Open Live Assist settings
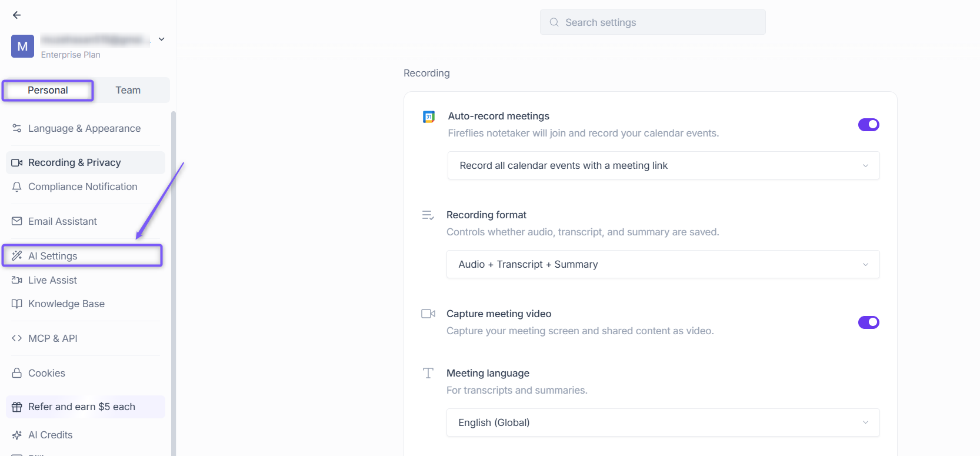This screenshot has height=456, width=980. point(85,280)
